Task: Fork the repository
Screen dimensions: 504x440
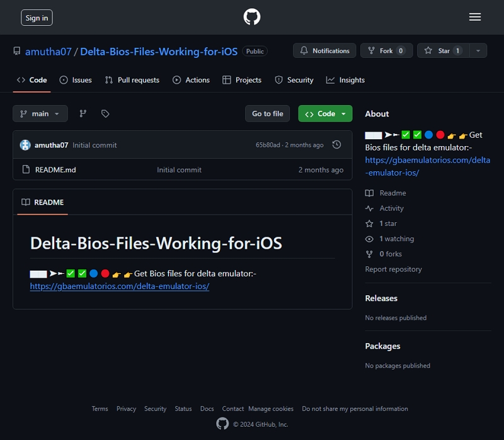Action: tap(386, 51)
